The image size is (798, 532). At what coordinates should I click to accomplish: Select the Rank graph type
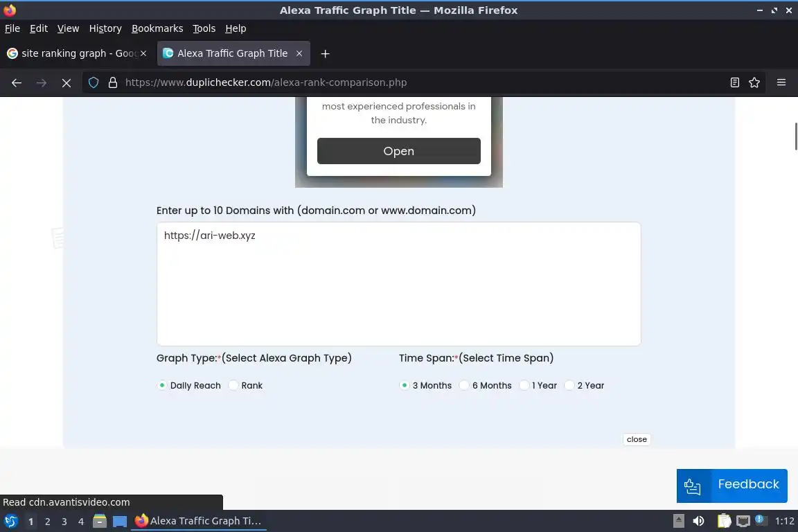tap(233, 385)
